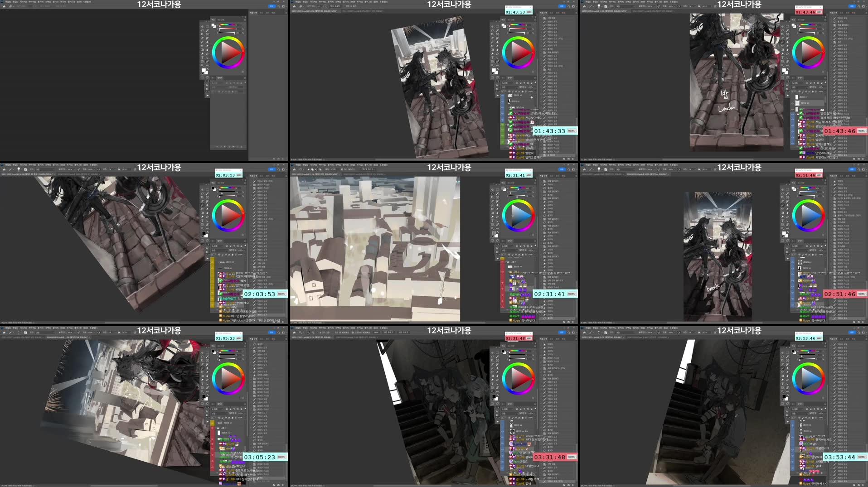868x487 pixels.
Task: Click the swap-colors arrow in the empty-canvas frame
Action: coord(208,69)
